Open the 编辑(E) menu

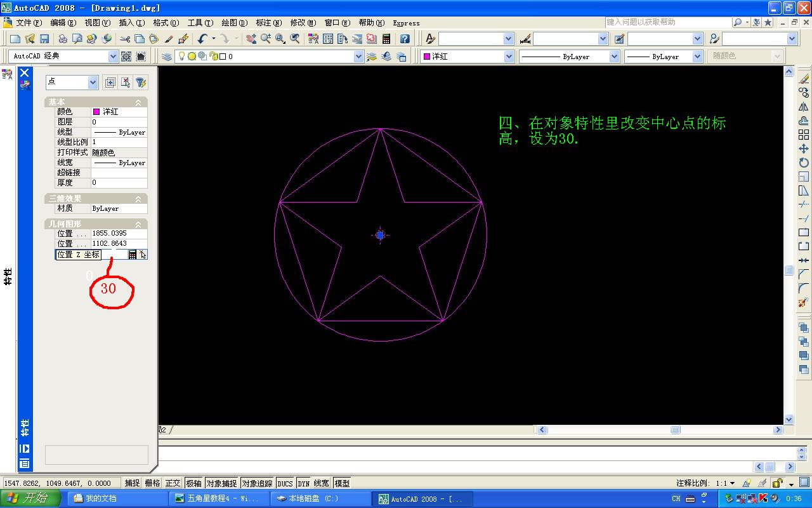pyautogui.click(x=63, y=23)
